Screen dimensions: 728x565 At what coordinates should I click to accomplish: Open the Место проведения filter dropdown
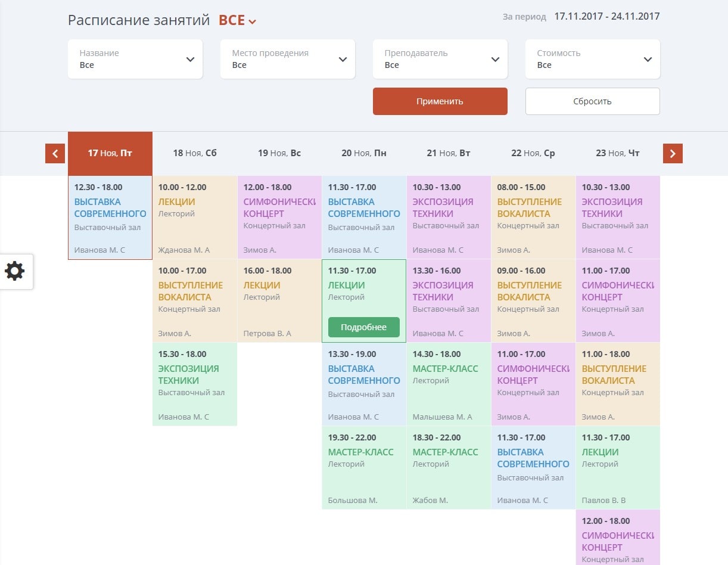(288, 59)
